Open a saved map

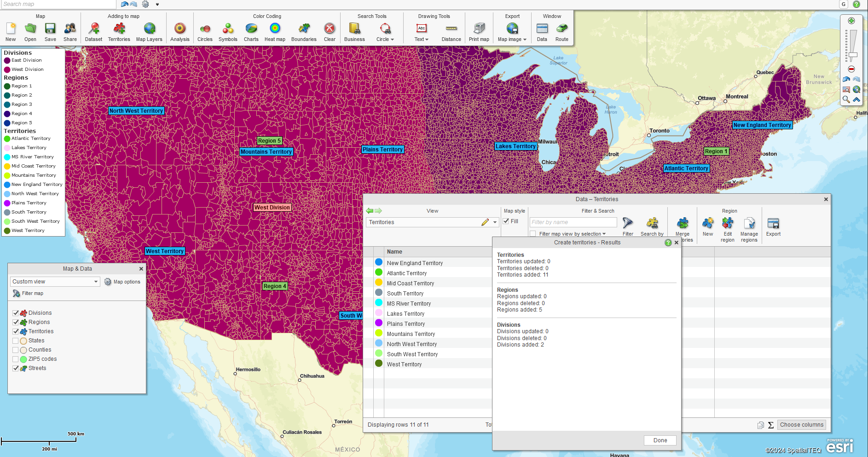point(30,32)
